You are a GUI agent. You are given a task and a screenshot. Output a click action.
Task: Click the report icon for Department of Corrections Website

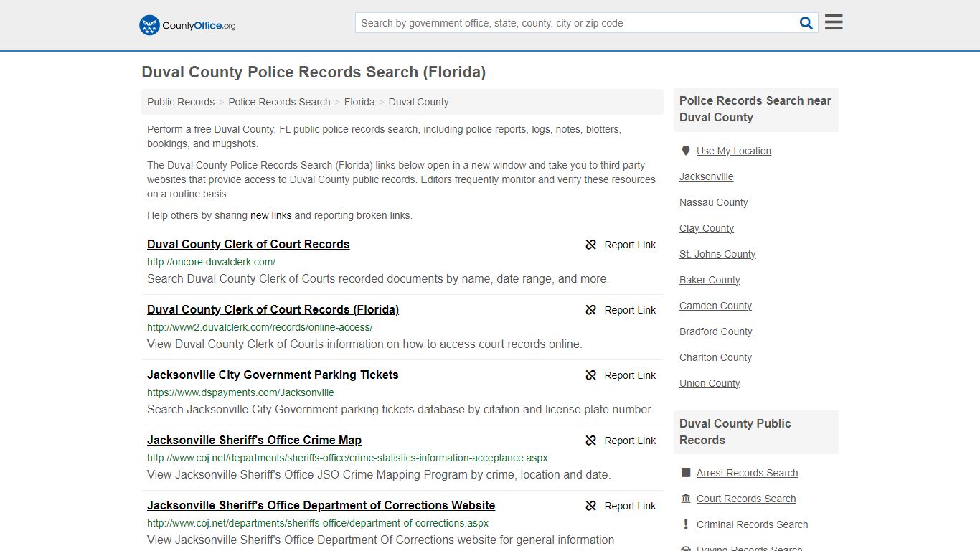tap(591, 506)
